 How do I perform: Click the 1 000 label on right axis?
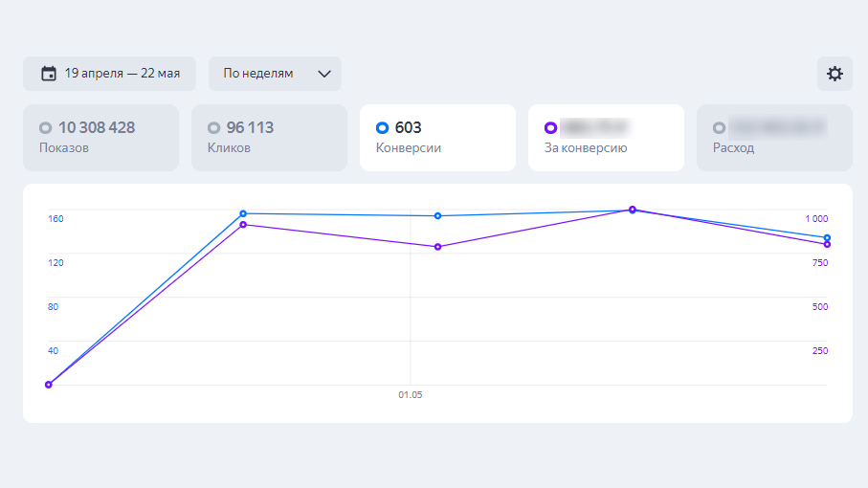tap(816, 218)
